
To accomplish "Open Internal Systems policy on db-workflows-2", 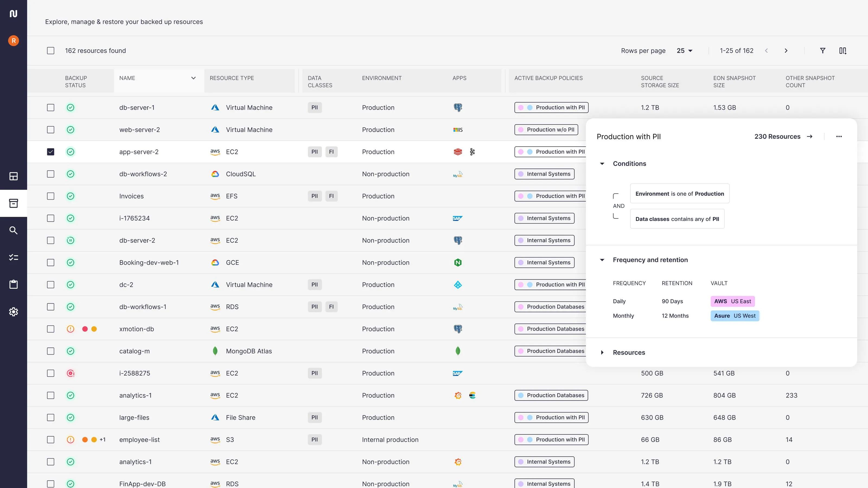I will [544, 174].
